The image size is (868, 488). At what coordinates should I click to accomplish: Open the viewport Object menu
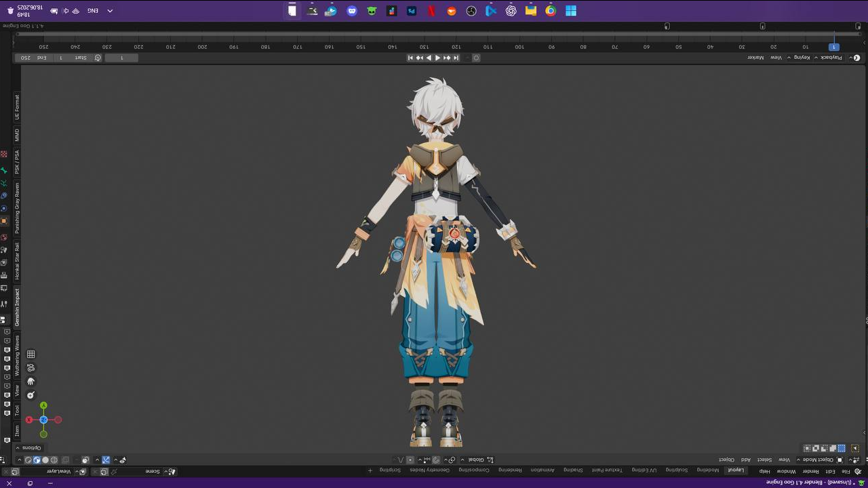(726, 460)
